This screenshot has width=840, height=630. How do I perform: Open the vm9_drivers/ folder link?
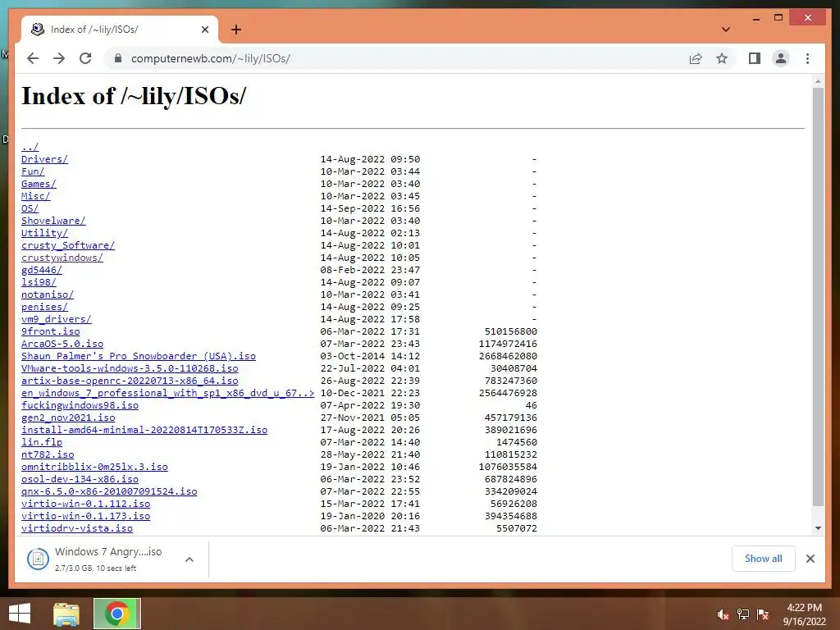coord(57,319)
